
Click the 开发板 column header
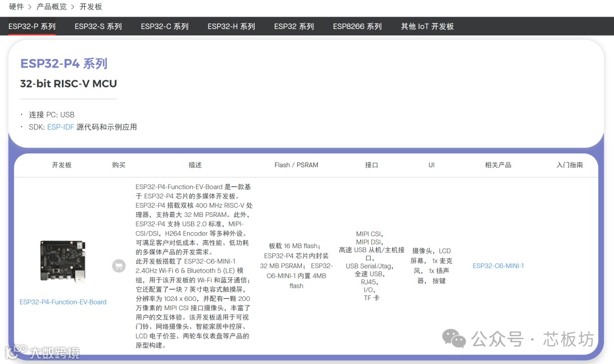62,165
